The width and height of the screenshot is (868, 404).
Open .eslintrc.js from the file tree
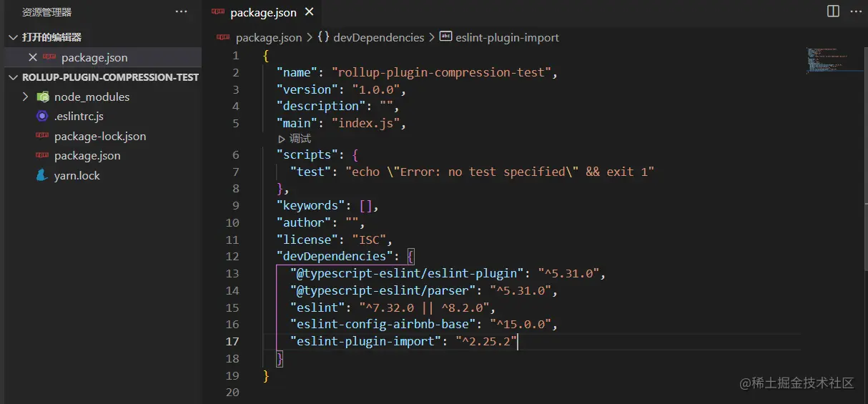click(x=79, y=116)
